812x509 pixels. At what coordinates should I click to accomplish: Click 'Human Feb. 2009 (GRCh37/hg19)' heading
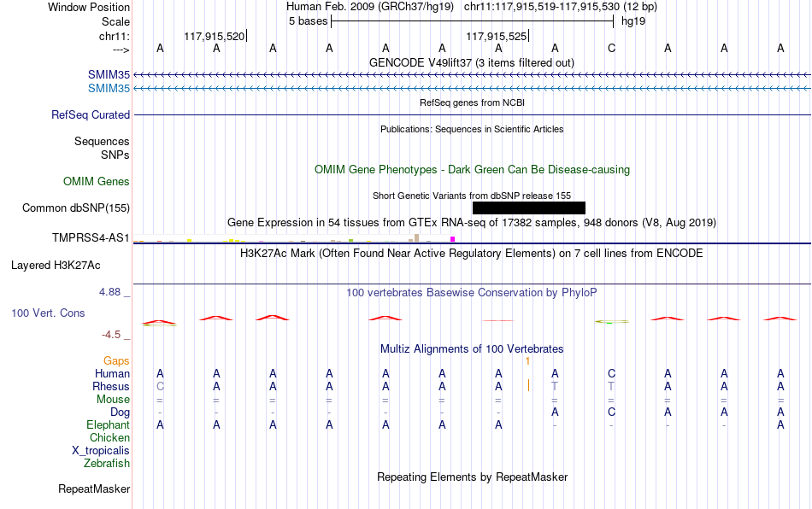pos(370,7)
